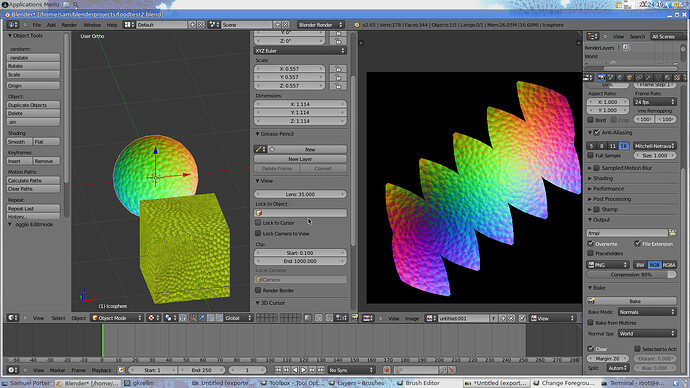Click the anti-aliasing Size 1.000 field

(654, 155)
